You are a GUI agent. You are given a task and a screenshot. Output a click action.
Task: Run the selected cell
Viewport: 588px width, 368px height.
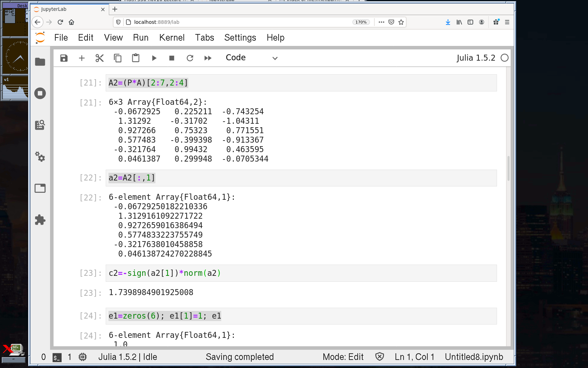click(154, 58)
